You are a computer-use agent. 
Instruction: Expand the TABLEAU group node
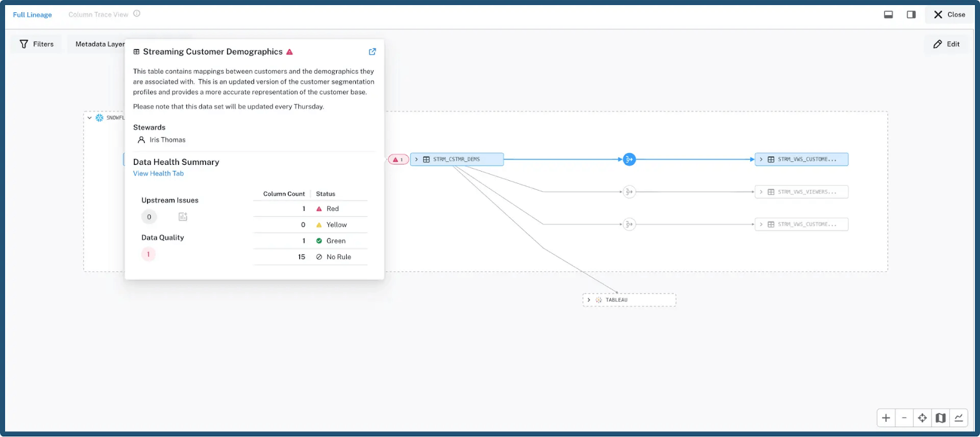point(589,300)
